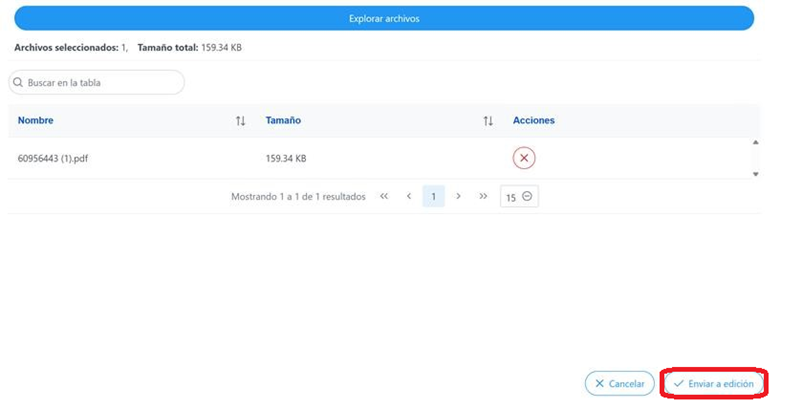Remove file 60956443 (1).pdf with red X

524,158
